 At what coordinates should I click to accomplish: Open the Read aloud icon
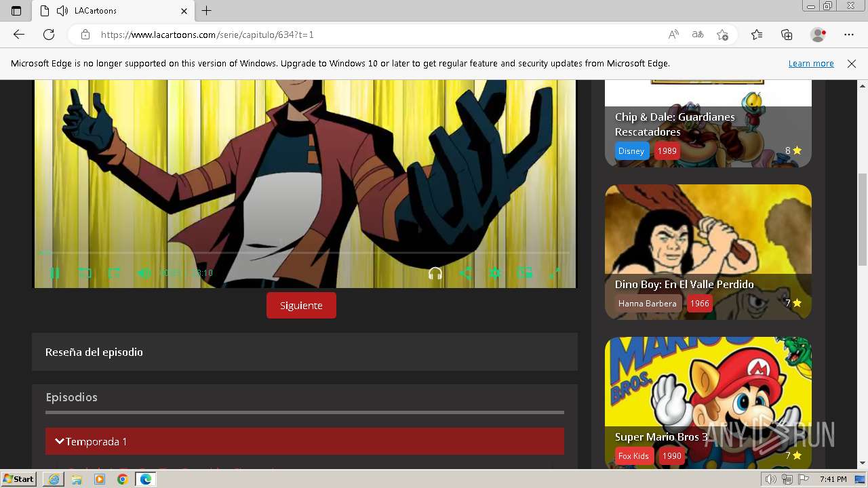click(x=673, y=35)
